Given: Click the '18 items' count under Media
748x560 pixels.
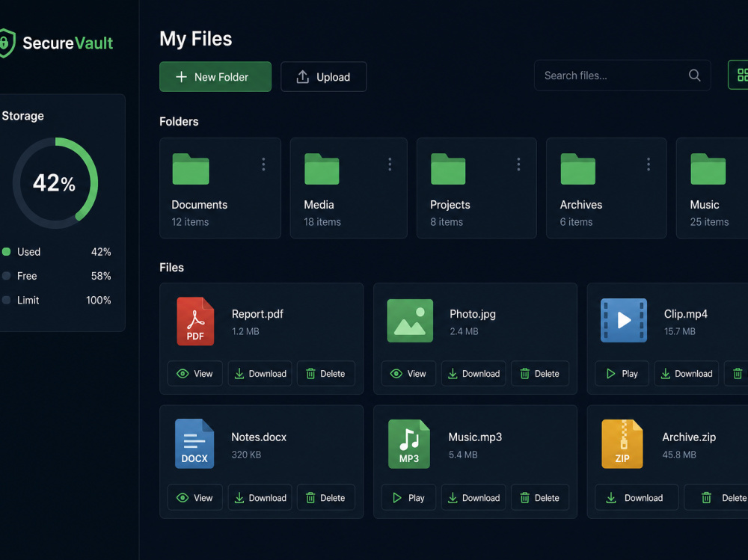Looking at the screenshot, I should [322, 222].
